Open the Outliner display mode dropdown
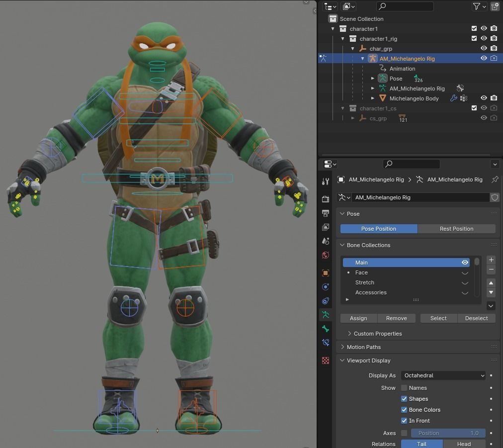Image resolution: width=503 pixels, height=448 pixels. (x=349, y=6)
